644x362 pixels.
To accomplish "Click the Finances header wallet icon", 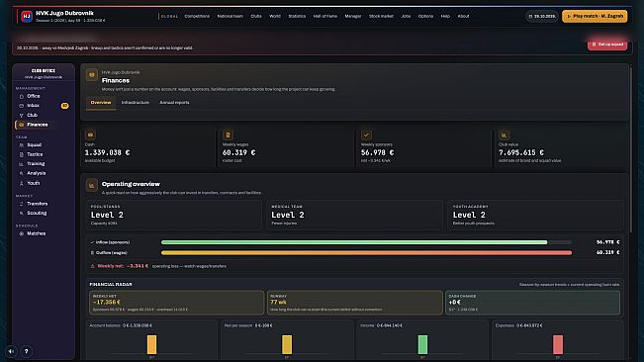I will (x=92, y=75).
